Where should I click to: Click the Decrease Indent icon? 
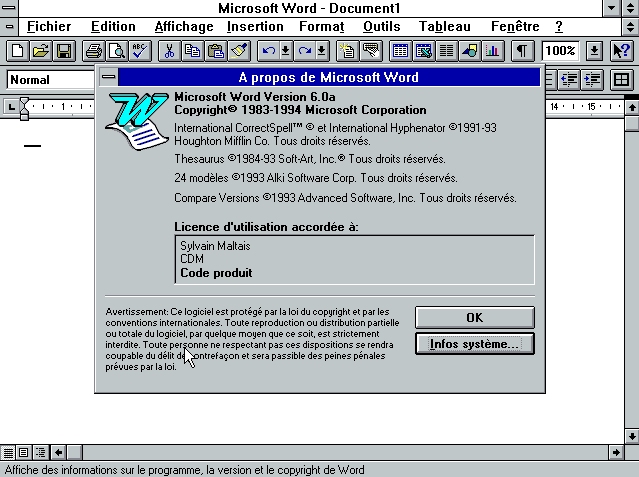(x=569, y=80)
